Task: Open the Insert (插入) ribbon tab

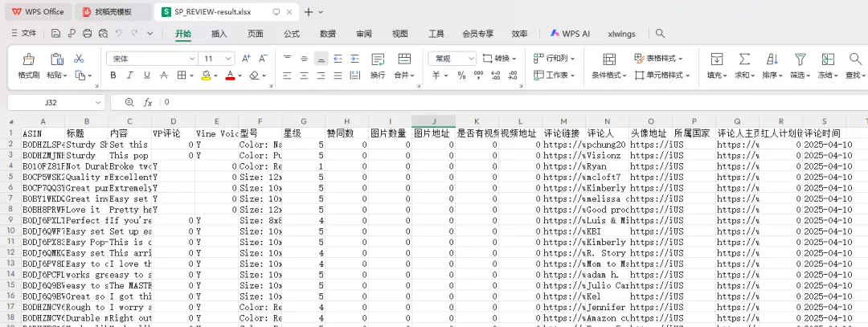Action: (x=219, y=34)
